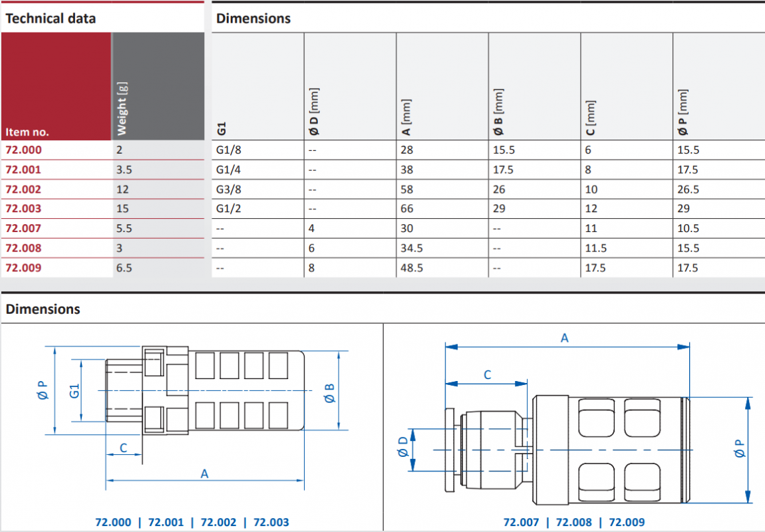The image size is (765, 532).
Task: Click the 'Ø D' label in the right drawing
Action: 403,447
